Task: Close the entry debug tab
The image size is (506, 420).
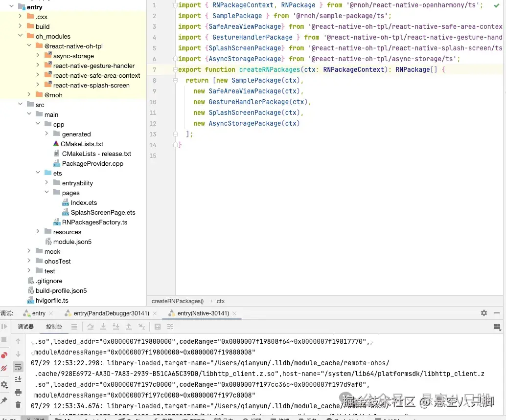Action: pos(51,313)
